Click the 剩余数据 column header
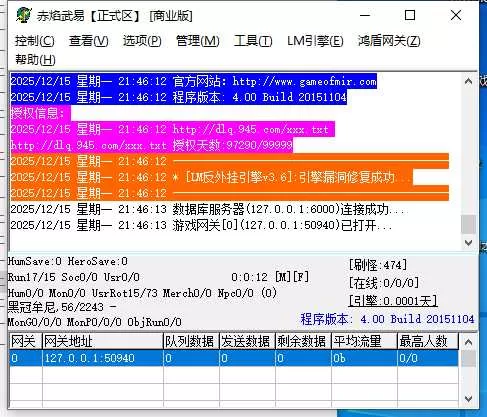Viewport: 487px width, 417px height. click(x=303, y=341)
